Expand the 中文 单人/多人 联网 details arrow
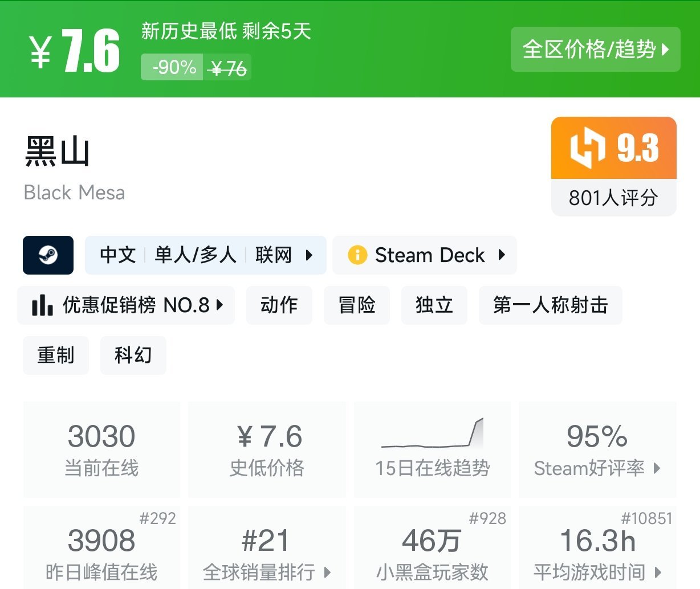Image resolution: width=700 pixels, height=589 pixels. (309, 255)
